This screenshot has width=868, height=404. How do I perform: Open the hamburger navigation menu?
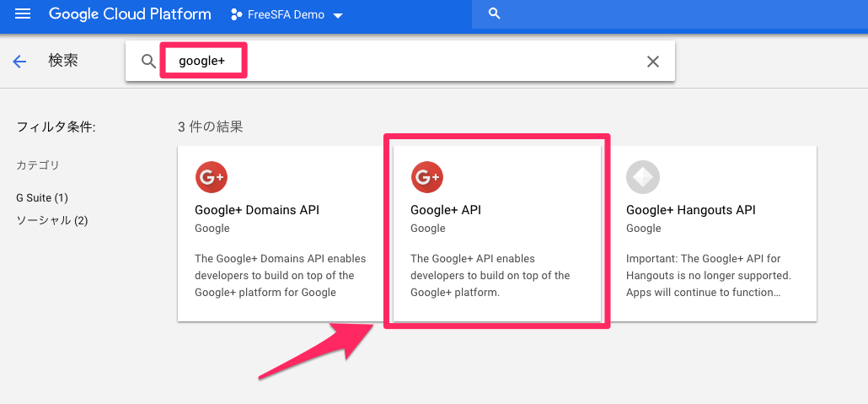23,14
